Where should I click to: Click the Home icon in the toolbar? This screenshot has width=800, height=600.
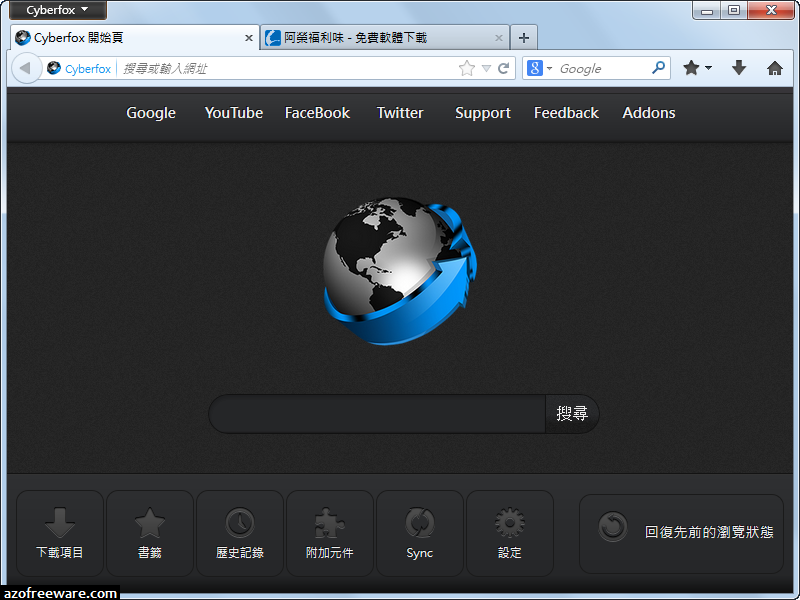(775, 68)
